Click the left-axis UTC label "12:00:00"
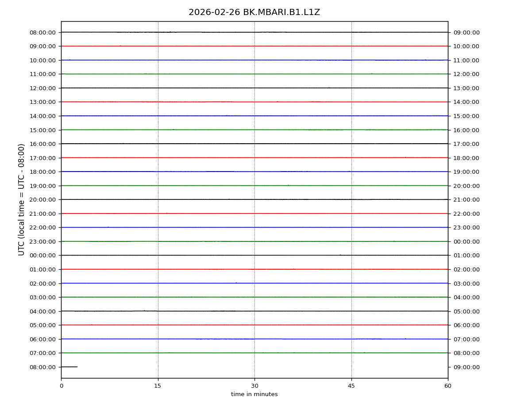 [x=43, y=88]
